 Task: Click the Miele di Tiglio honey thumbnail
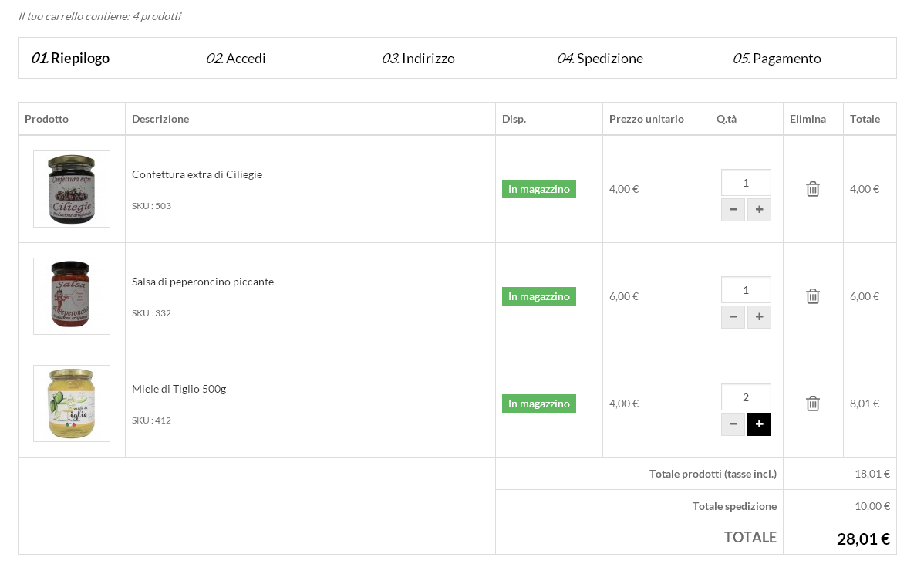click(72, 404)
